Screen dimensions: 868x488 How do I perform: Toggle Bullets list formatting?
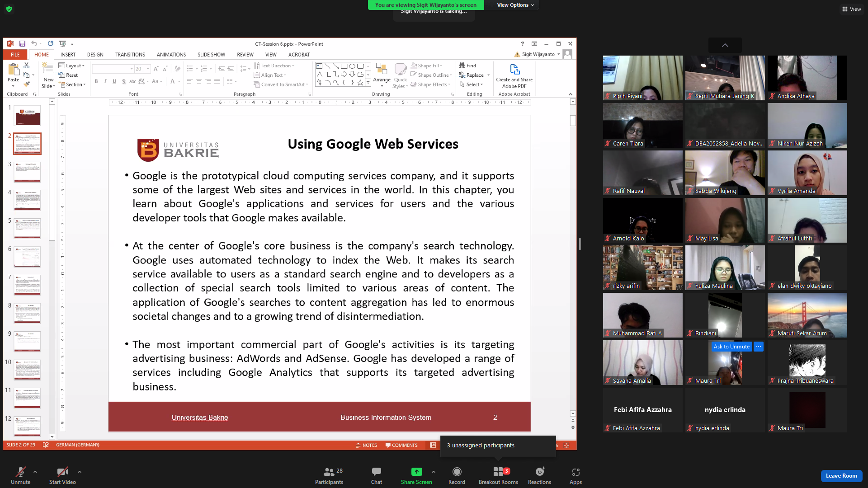[x=190, y=69]
